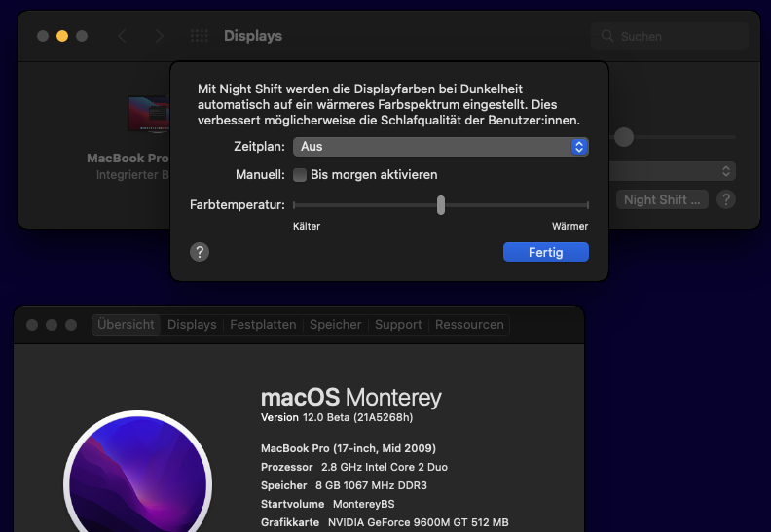771x532 pixels.
Task: Click the Grafikkarte NVIDIA GeForce 9600M GT line
Action: [385, 522]
